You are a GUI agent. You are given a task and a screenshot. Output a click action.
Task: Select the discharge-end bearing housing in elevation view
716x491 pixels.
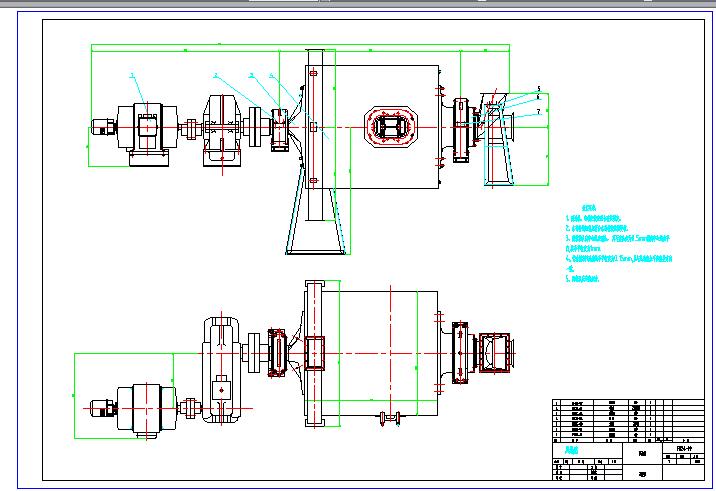pos(461,130)
